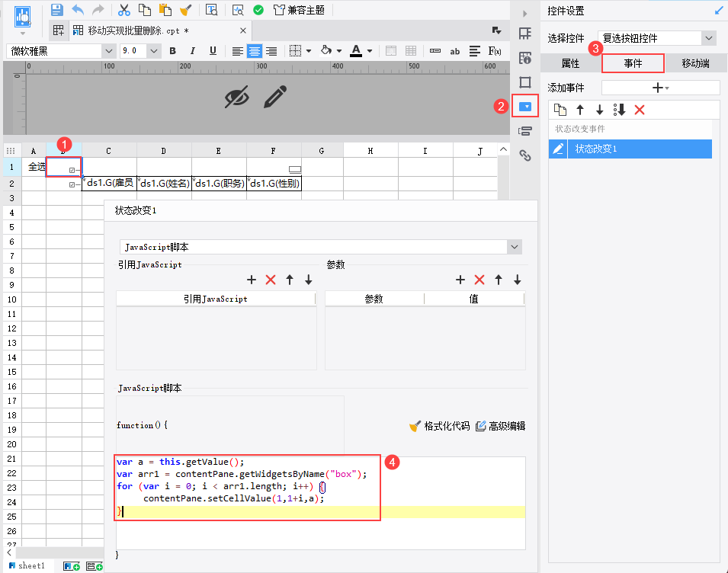The height and width of the screenshot is (573, 728).
Task: Center align the cell text
Action: 254,51
